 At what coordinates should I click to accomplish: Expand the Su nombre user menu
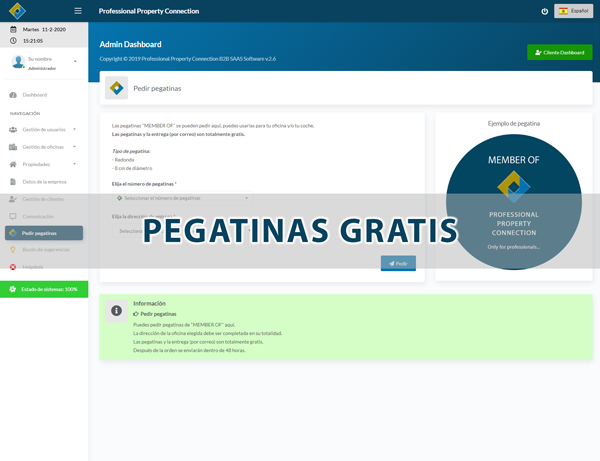pyautogui.click(x=75, y=61)
